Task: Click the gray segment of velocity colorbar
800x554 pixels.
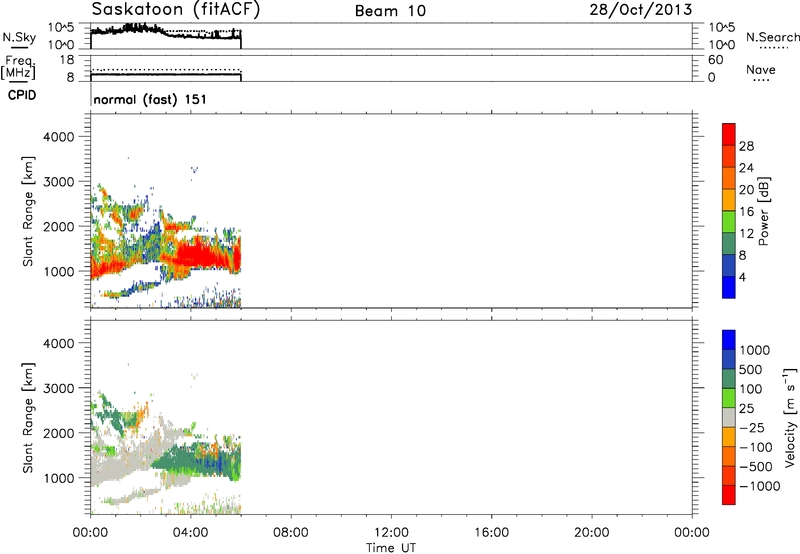Action: pyautogui.click(x=729, y=417)
